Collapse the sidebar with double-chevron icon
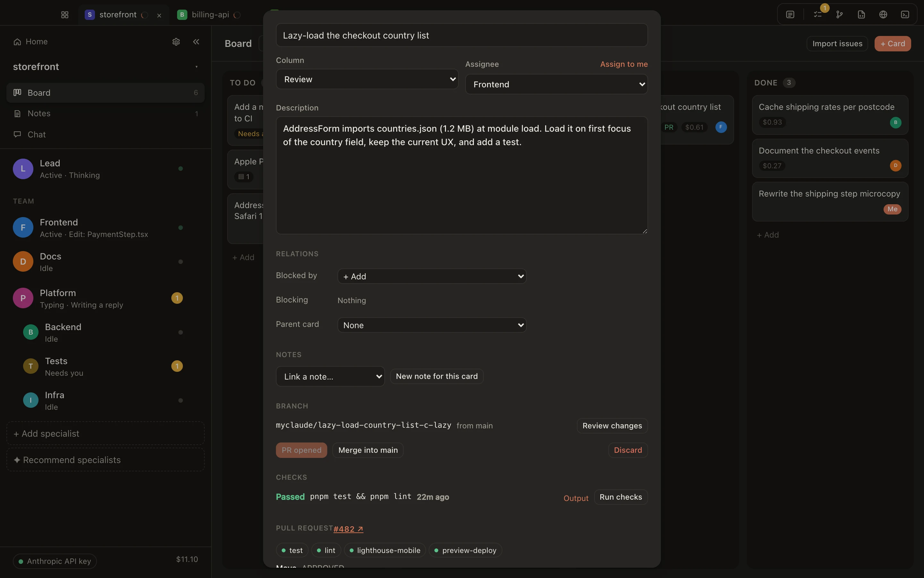 coord(196,42)
